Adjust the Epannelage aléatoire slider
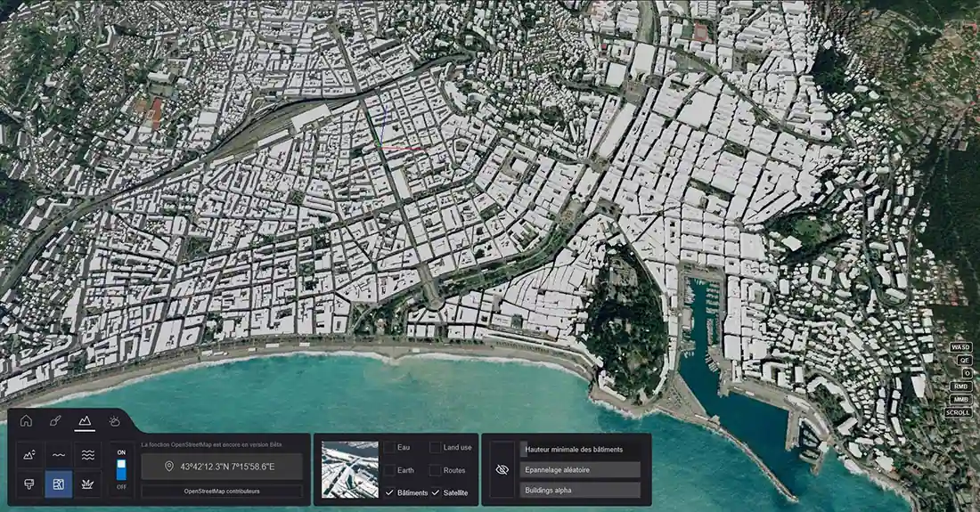 click(580, 470)
